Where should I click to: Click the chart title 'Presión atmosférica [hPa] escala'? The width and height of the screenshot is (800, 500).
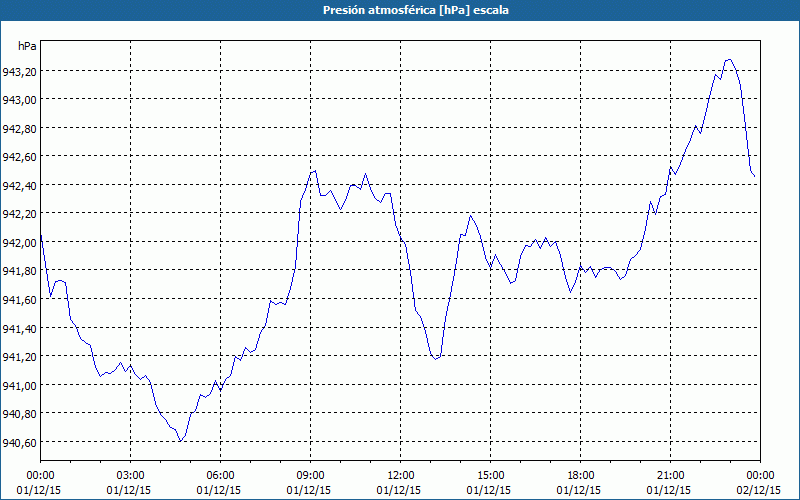click(415, 10)
